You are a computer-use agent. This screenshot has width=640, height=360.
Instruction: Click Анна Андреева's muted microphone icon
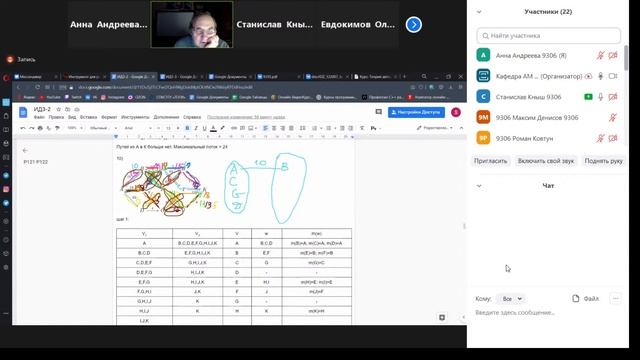[600, 55]
